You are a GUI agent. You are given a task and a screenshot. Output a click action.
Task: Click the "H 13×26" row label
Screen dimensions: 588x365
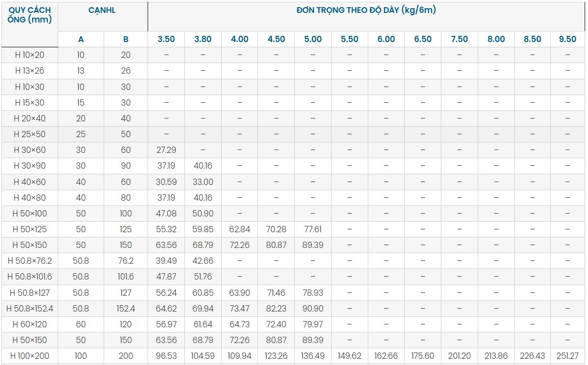click(x=30, y=71)
